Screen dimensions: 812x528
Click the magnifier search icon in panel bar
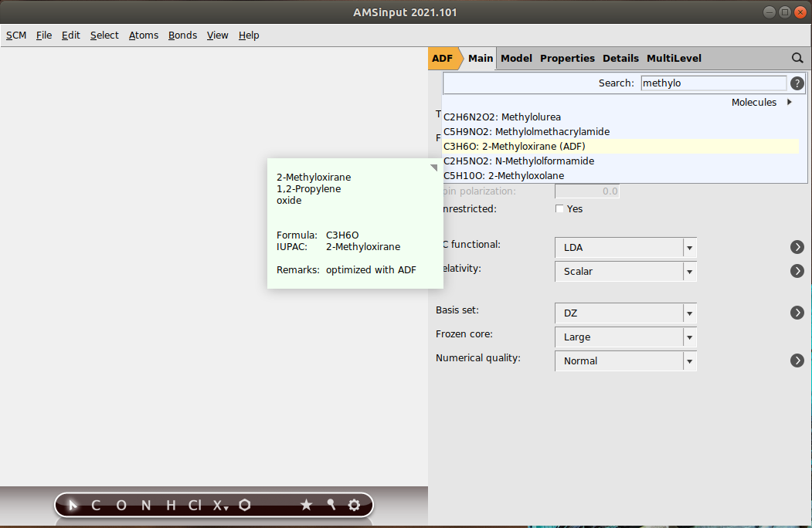pyautogui.click(x=797, y=58)
